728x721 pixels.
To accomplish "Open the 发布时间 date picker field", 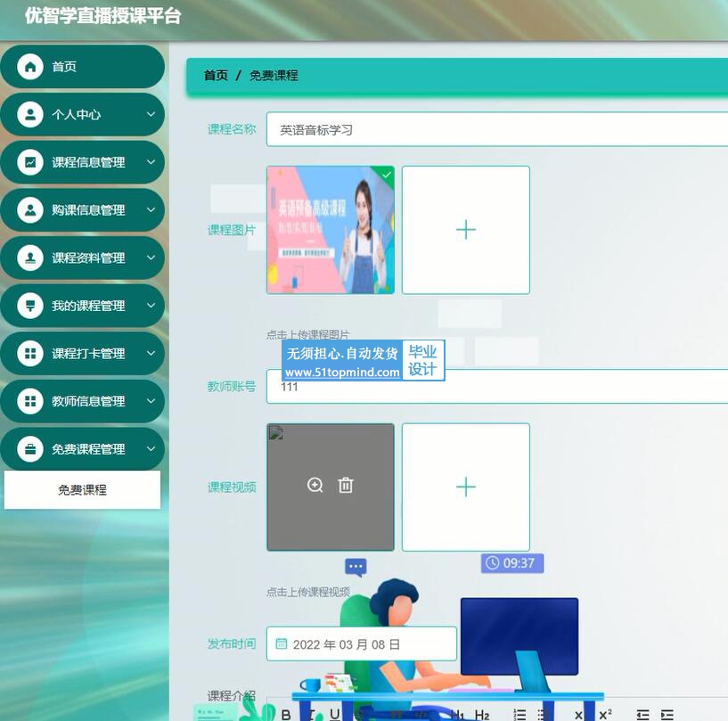I will click(362, 644).
